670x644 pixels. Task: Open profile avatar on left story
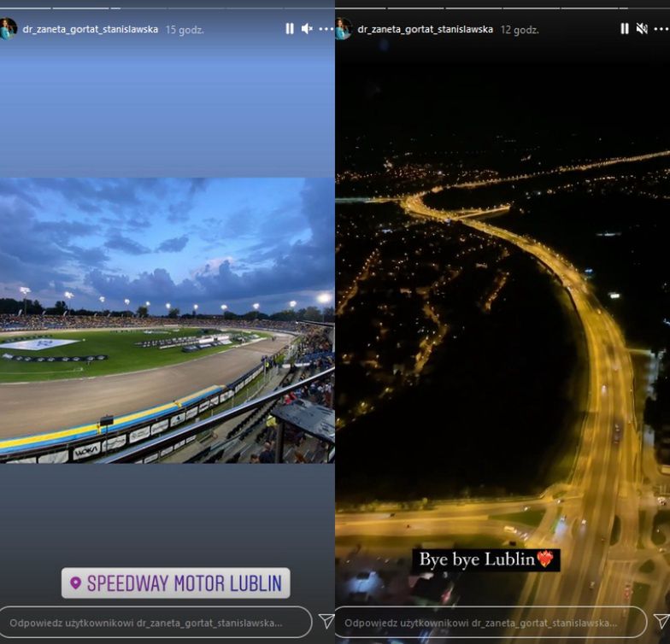coord(8,29)
